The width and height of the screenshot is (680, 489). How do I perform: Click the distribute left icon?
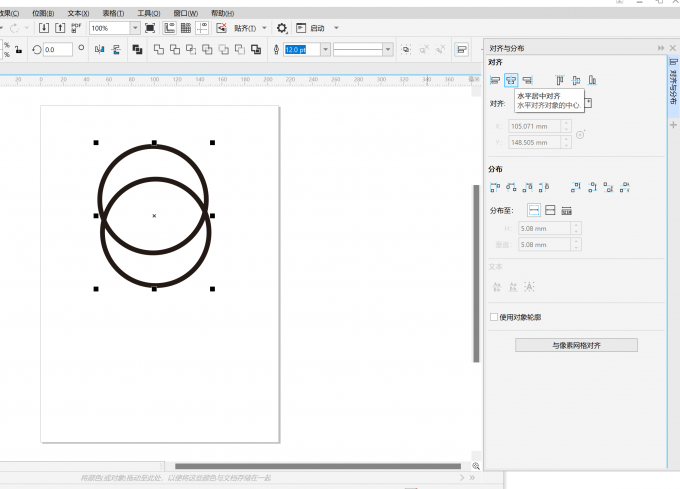click(495, 186)
